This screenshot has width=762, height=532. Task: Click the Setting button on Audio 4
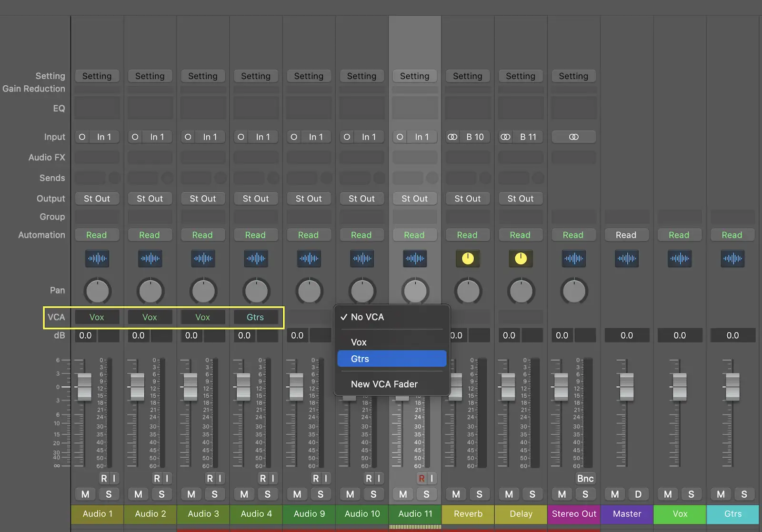256,76
